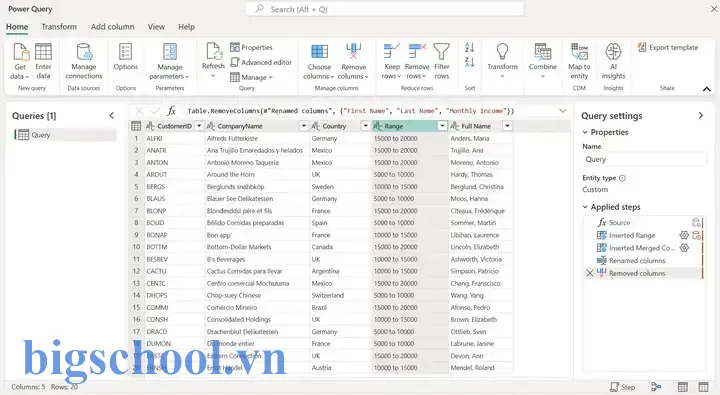This screenshot has height=395, width=720.
Task: Switch to the View tab
Action: (156, 27)
